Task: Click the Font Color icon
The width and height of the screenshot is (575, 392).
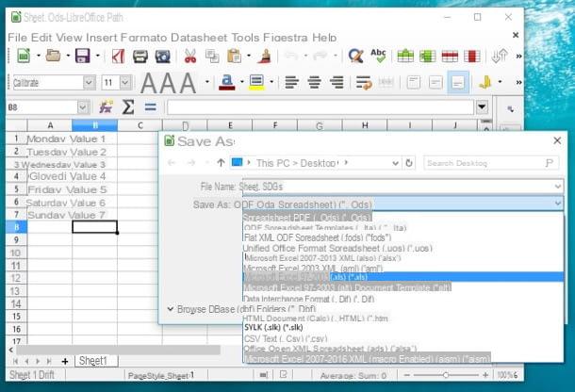Action: click(226, 83)
